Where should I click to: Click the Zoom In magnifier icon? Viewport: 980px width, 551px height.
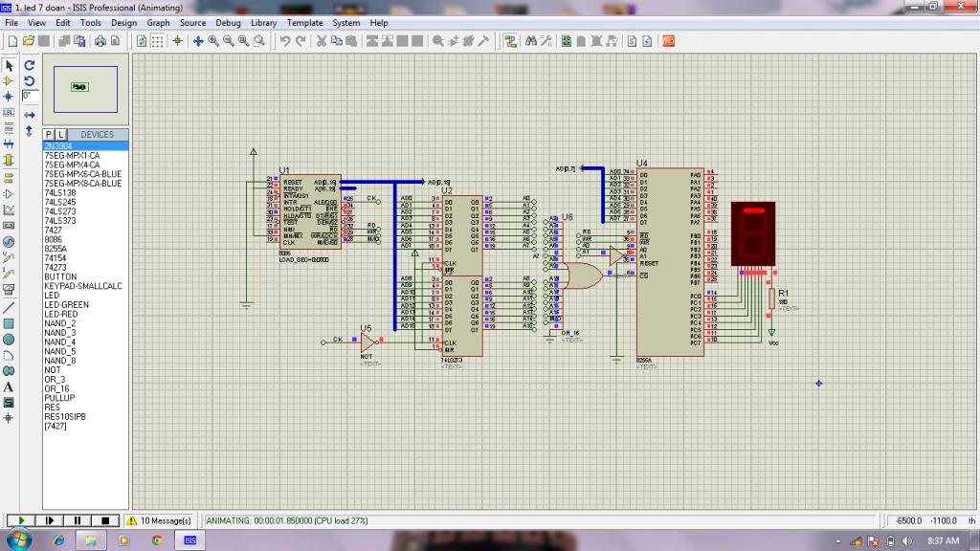pos(213,41)
